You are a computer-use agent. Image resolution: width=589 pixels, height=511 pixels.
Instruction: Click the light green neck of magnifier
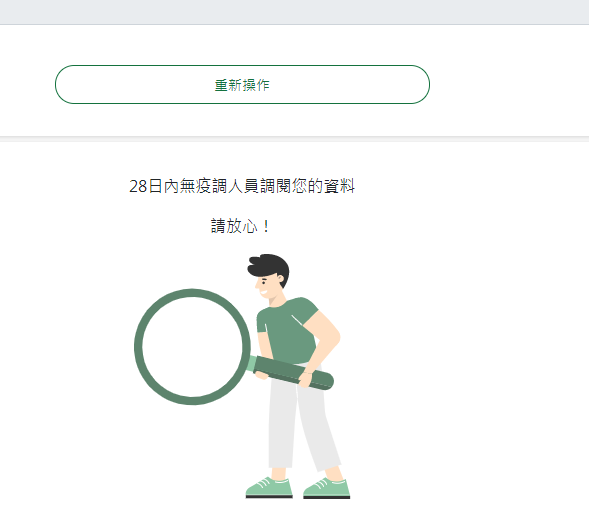(251, 363)
